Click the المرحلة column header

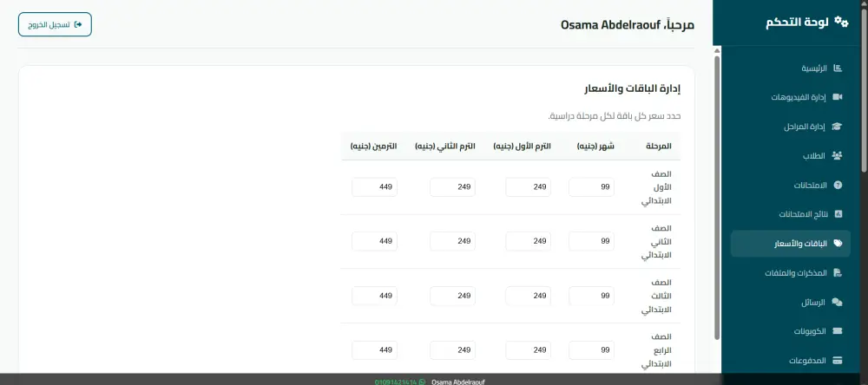pyautogui.click(x=658, y=147)
